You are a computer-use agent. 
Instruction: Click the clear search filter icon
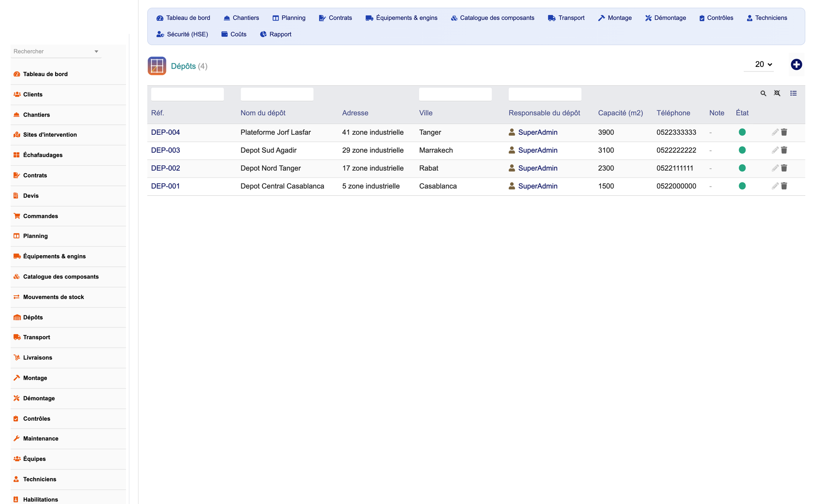pyautogui.click(x=777, y=93)
